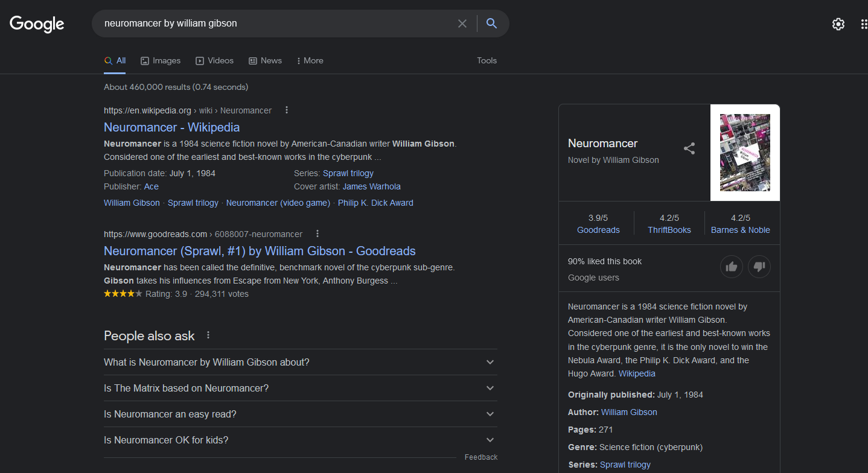
Task: Click thumbs down for this book
Action: coord(759,267)
